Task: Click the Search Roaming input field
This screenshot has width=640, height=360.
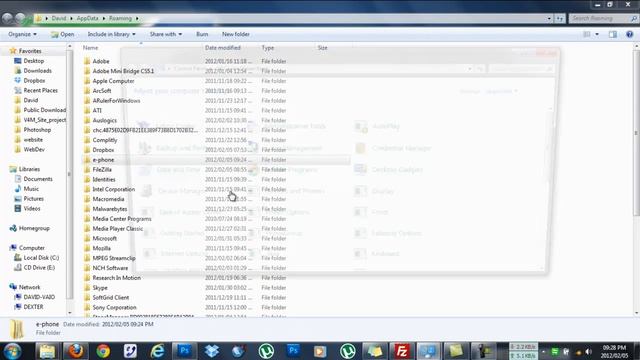Action: (x=600, y=18)
